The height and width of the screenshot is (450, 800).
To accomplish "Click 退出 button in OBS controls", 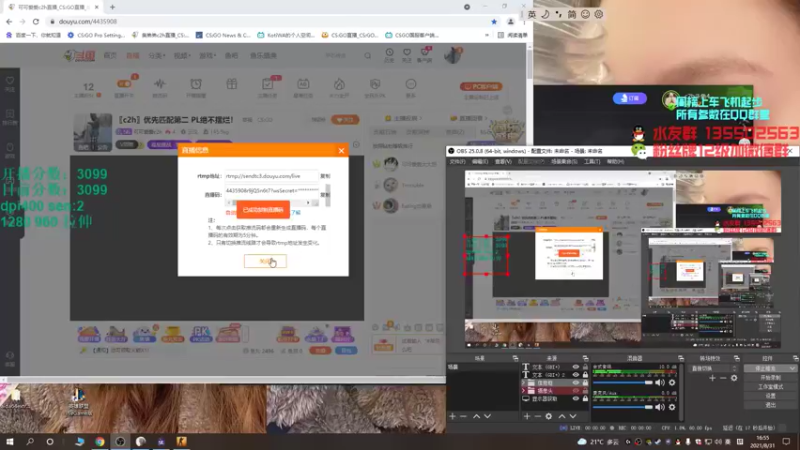I will tap(770, 405).
